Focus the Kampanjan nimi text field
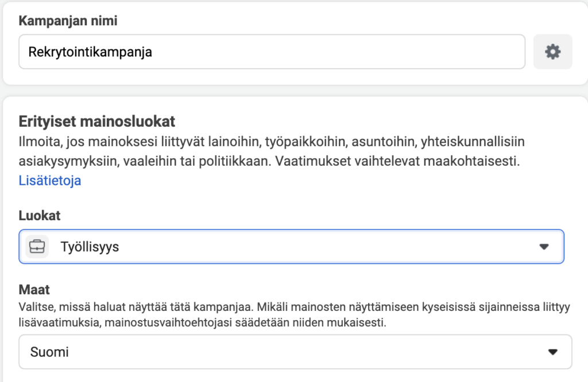This screenshot has height=382, width=588. tap(272, 52)
